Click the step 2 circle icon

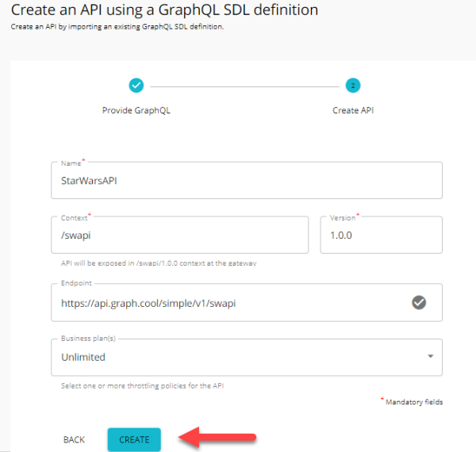pyautogui.click(x=353, y=85)
